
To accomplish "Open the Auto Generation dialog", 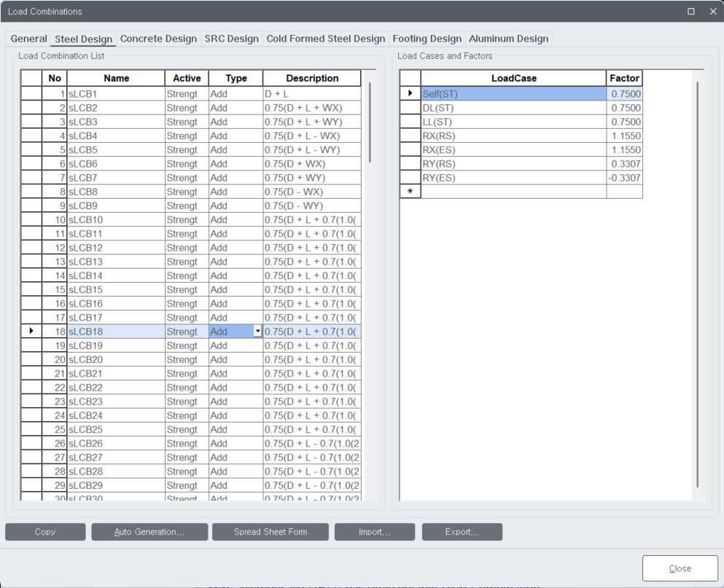I will pyautogui.click(x=149, y=532).
